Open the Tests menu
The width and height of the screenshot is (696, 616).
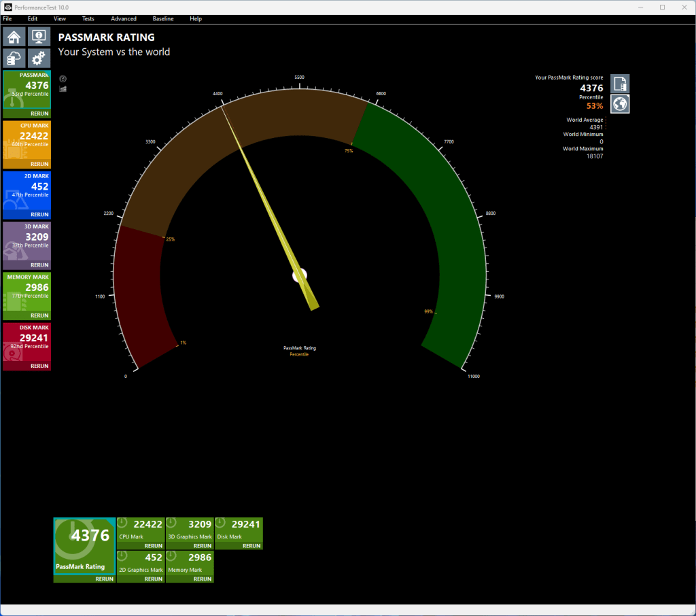click(88, 18)
